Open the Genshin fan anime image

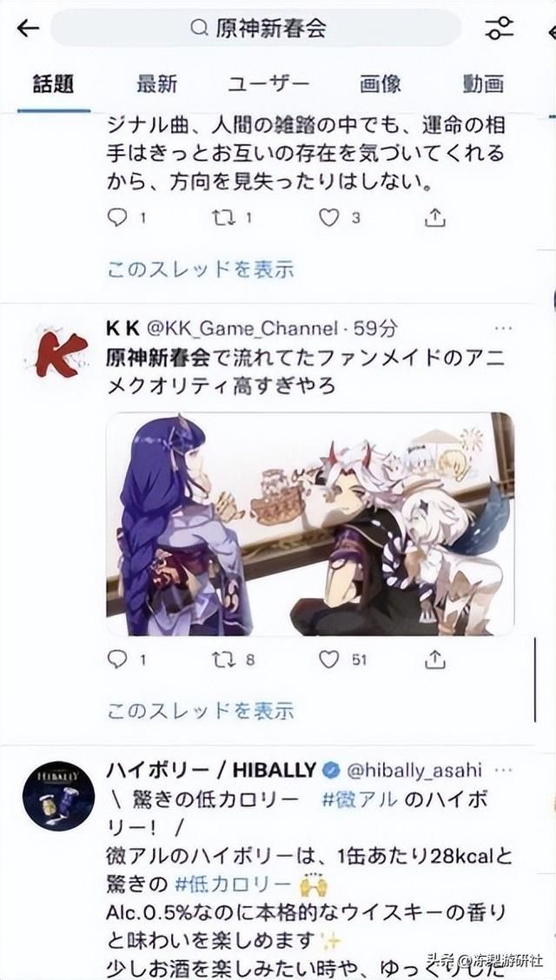pos(310,523)
